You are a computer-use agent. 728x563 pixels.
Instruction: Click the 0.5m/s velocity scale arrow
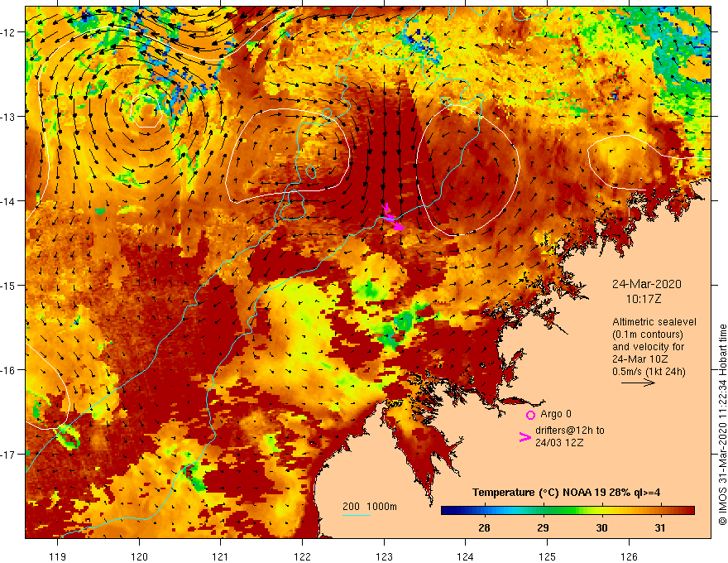[638, 383]
